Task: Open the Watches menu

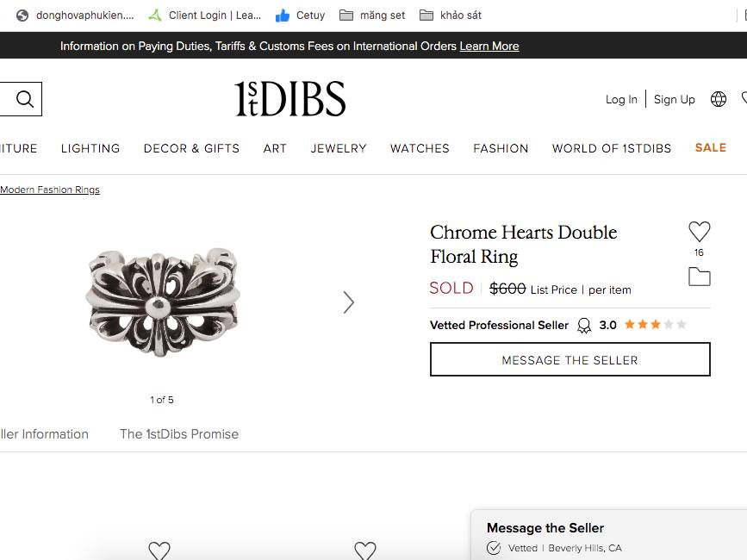Action: (x=420, y=148)
